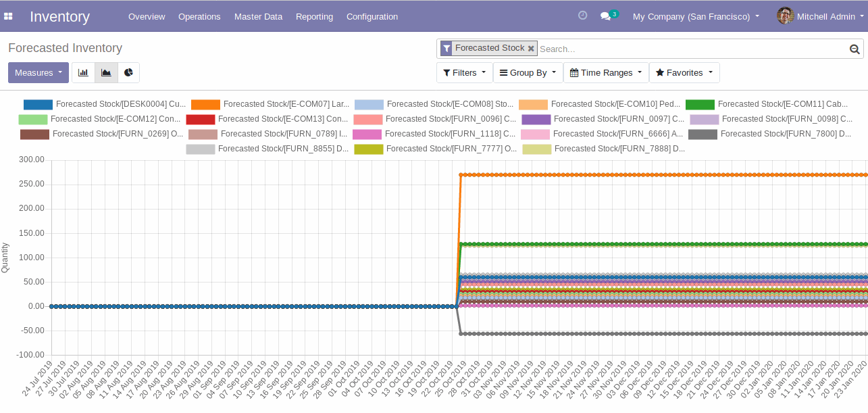Image resolution: width=868 pixels, height=413 pixels.
Task: Open the Filters dropdown
Action: coord(465,73)
